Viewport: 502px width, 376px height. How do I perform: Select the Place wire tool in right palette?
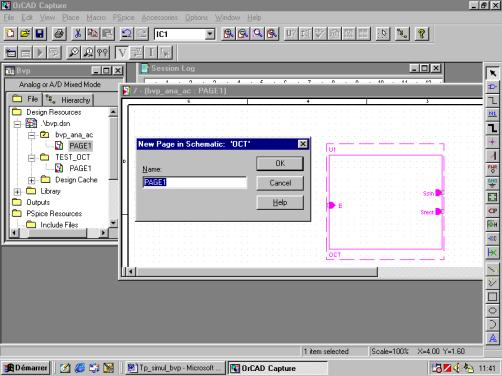click(x=492, y=101)
